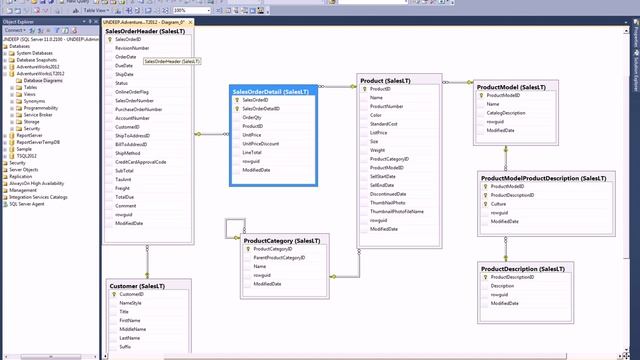Click the CustomerID key icon in Customer table
Viewport: 640px width, 360px height.
pyautogui.click(x=114, y=294)
